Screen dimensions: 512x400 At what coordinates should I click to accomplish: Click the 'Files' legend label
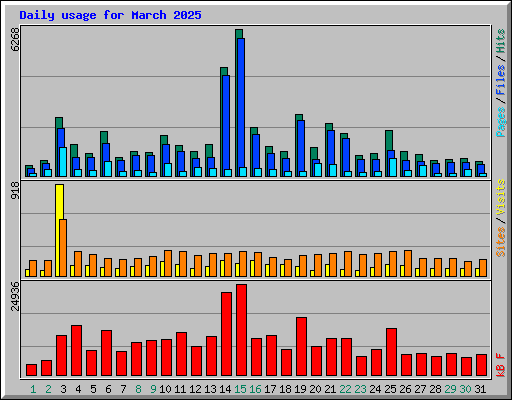tap(501, 80)
